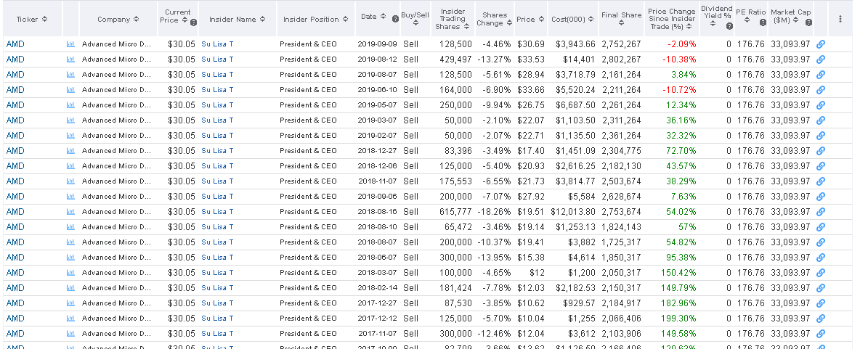Show help for the Current Price column
Viewport: 868px width, 349px height.
pos(193,23)
